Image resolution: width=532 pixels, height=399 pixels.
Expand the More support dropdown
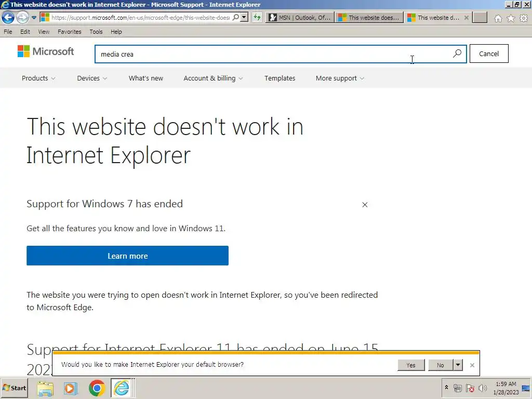340,78
